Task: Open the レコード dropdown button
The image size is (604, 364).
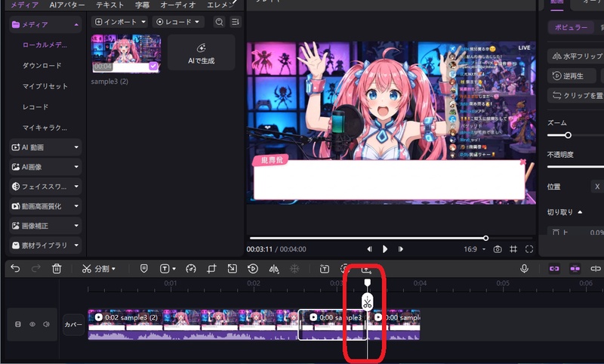Action: tap(178, 22)
